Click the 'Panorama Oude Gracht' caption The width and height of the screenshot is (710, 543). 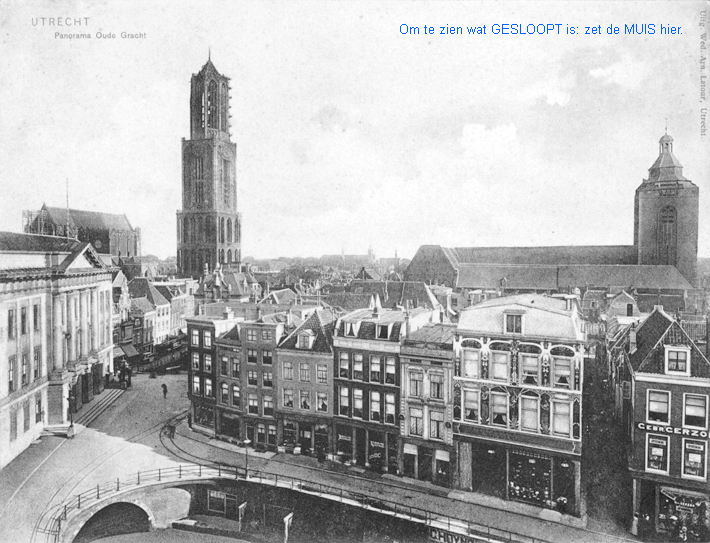point(100,35)
